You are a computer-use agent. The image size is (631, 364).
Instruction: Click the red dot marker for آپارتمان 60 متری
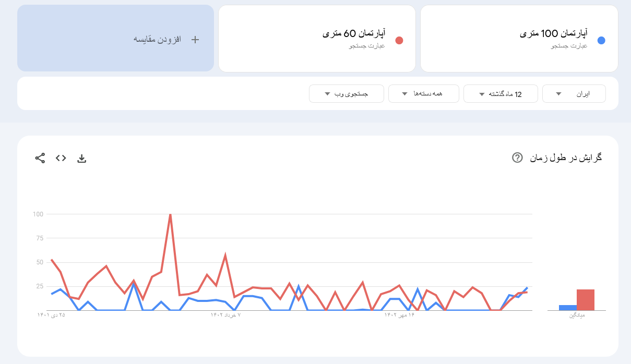tap(399, 40)
